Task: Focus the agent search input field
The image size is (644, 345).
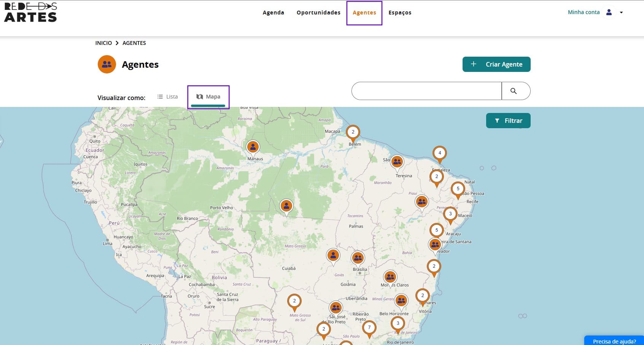Action: point(426,91)
